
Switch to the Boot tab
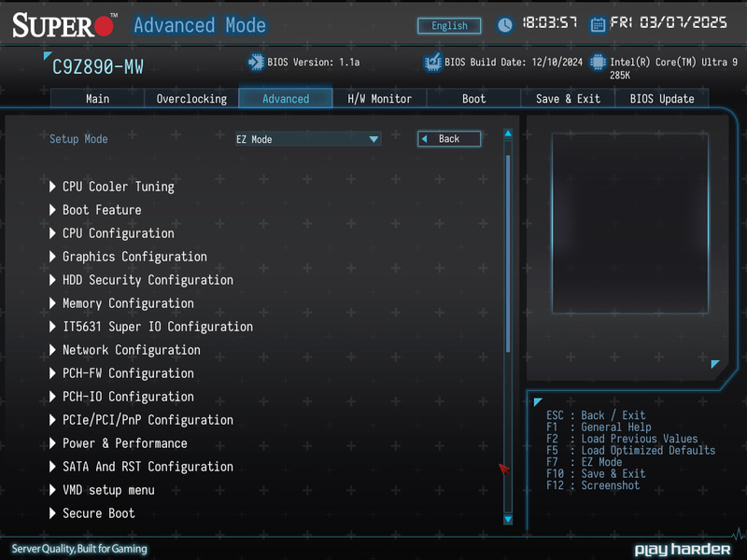pos(473,99)
